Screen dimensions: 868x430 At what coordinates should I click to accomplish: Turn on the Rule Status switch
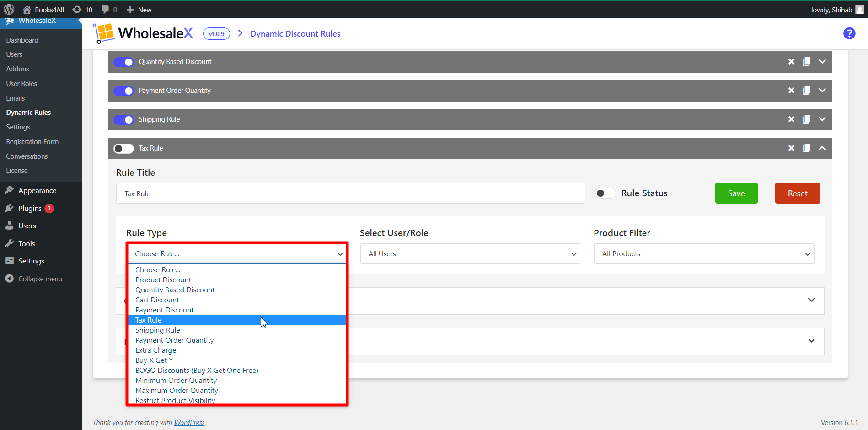(605, 193)
